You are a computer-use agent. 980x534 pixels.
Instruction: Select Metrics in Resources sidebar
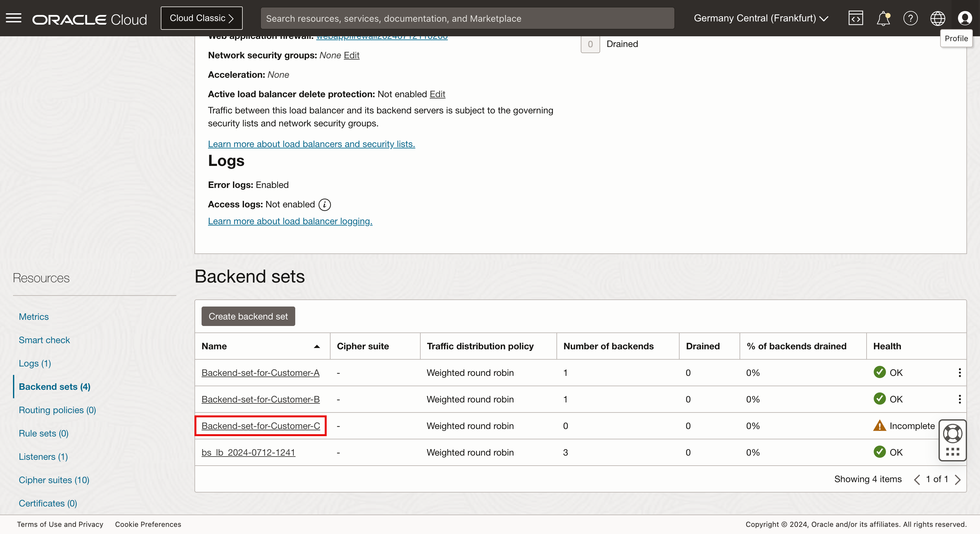(x=33, y=317)
